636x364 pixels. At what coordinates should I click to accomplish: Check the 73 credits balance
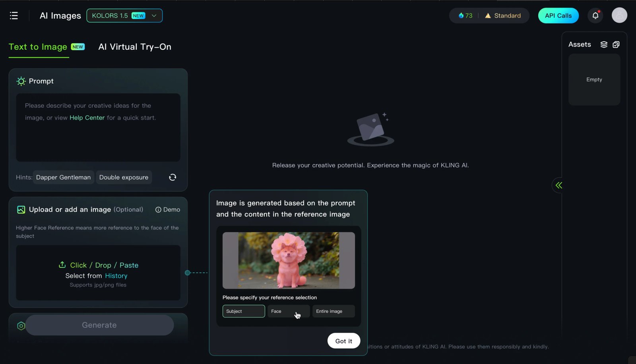pos(465,15)
